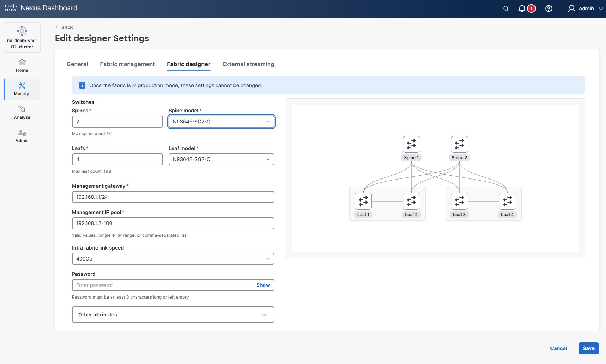Expand the Other attributes section

coord(173,315)
